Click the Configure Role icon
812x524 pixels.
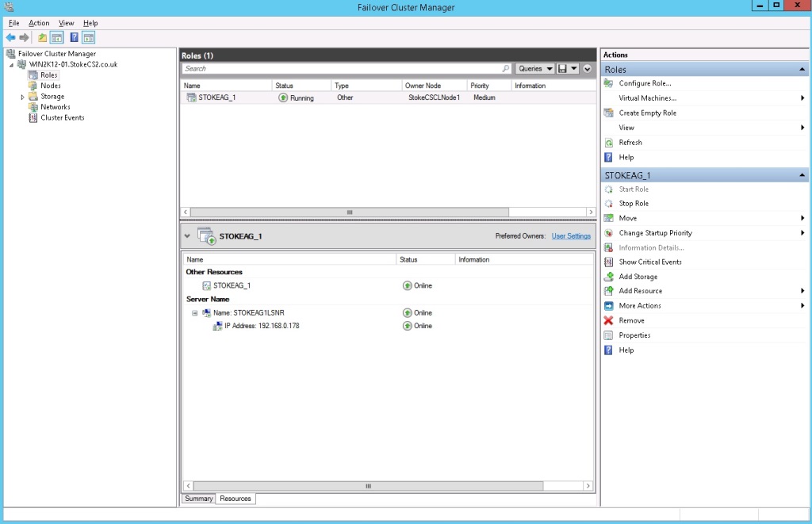[x=609, y=83]
